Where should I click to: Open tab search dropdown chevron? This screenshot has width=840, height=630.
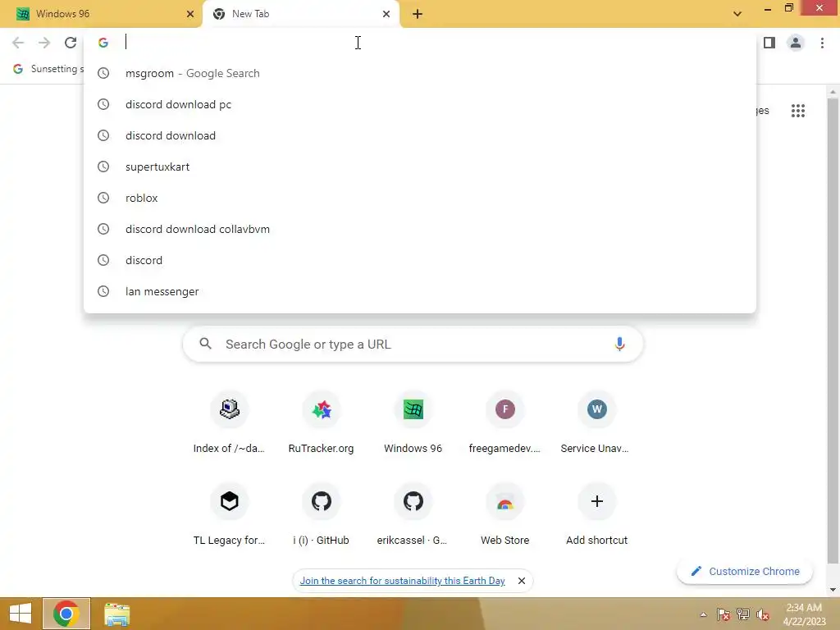coord(737,14)
